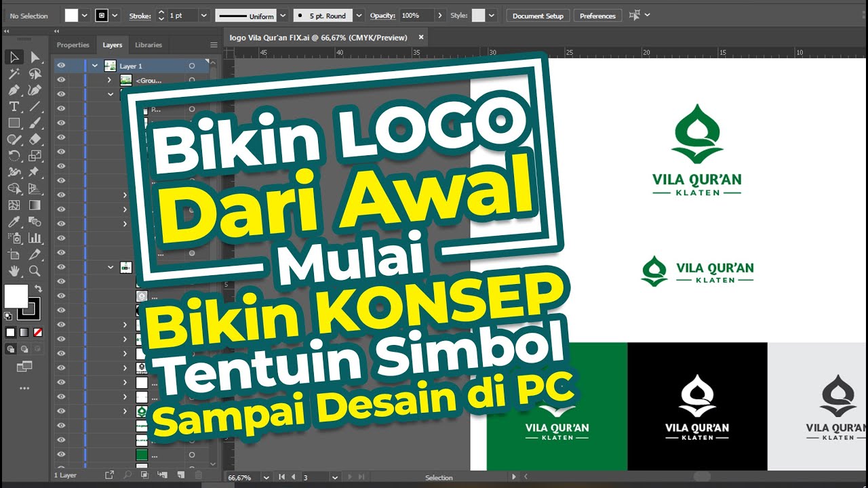Screen dimensions: 868x488
Task: Pick the Eyedropper tool
Action: click(14, 222)
